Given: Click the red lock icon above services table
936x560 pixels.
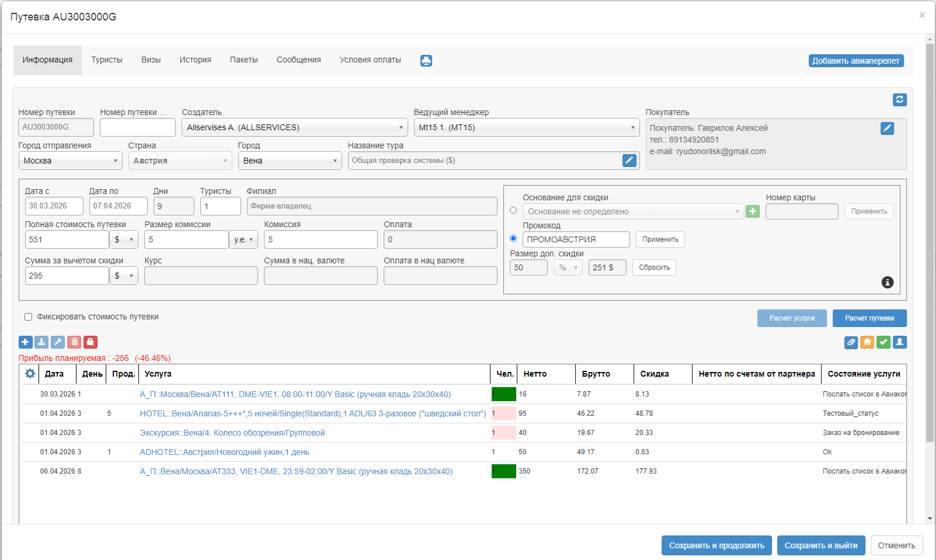Looking at the screenshot, I should click(x=90, y=342).
